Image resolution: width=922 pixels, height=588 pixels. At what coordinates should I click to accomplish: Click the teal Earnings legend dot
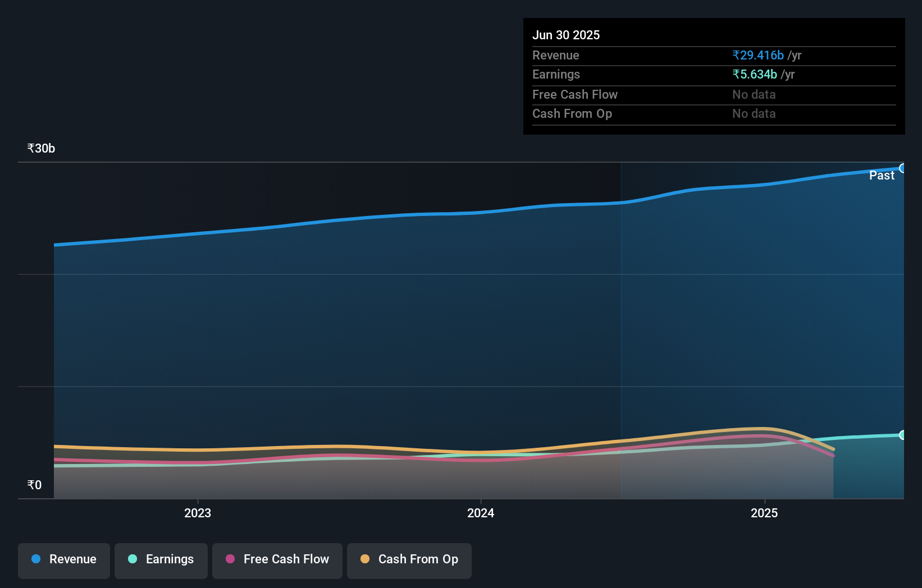point(133,559)
